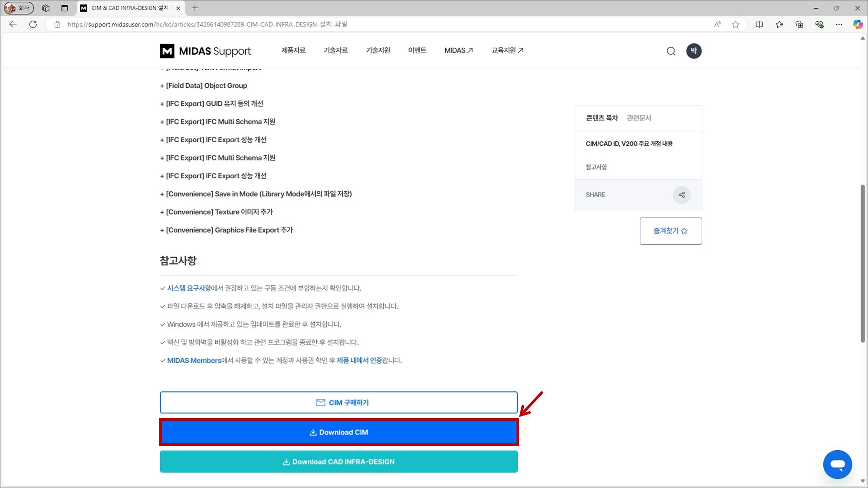Switch to the 콘텐츠 목차 tab
This screenshot has height=488, width=868.
[602, 118]
